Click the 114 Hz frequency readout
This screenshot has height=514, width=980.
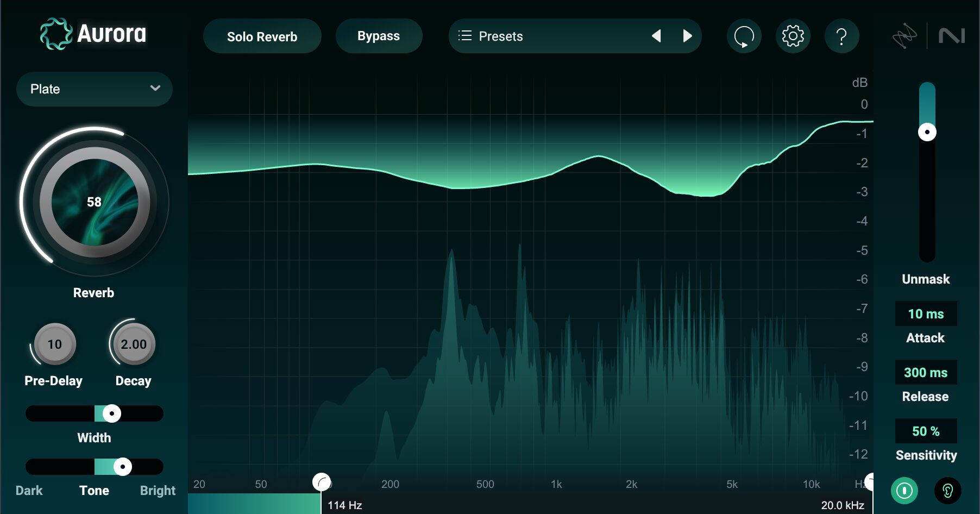pyautogui.click(x=344, y=505)
